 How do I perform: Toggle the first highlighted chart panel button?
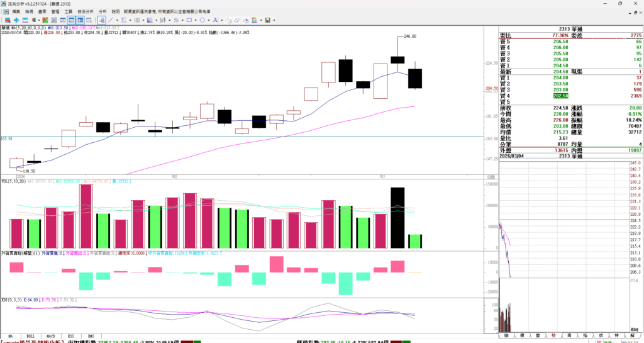click(x=72, y=20)
